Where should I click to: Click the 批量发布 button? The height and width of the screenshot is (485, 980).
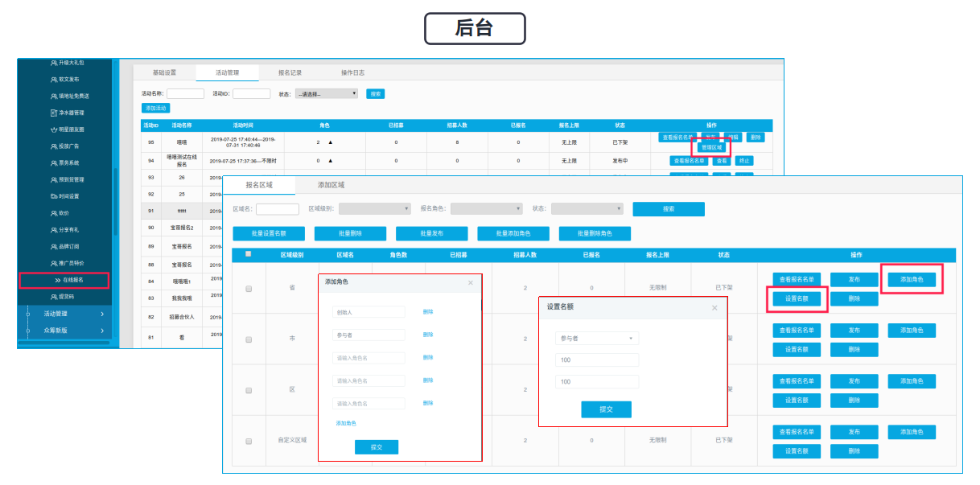click(x=432, y=234)
